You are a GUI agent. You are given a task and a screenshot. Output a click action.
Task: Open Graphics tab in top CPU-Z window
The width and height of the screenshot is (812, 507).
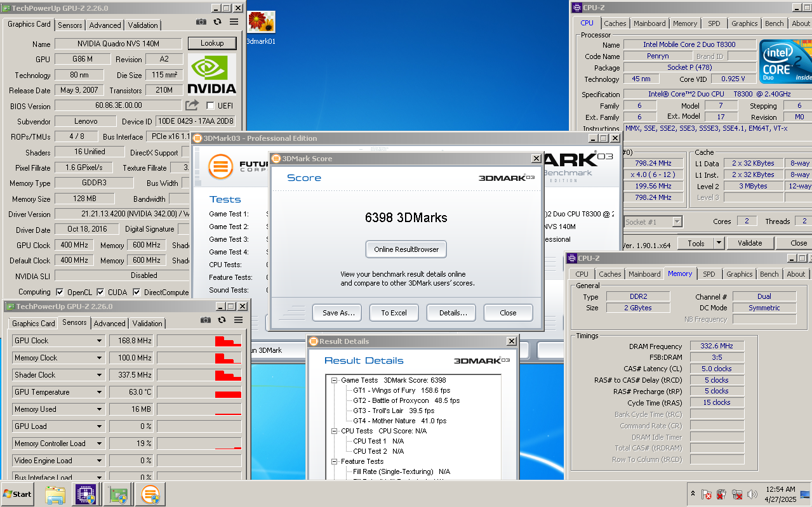tap(744, 23)
